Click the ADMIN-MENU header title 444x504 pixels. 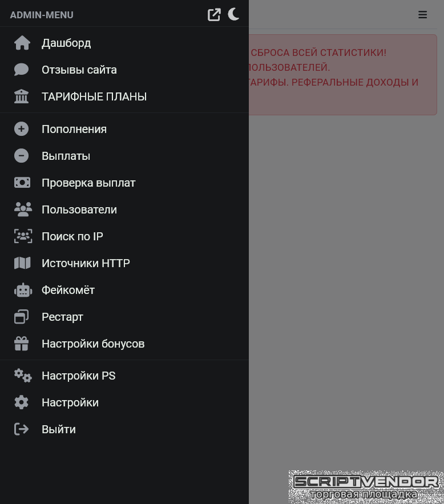pyautogui.click(x=42, y=15)
